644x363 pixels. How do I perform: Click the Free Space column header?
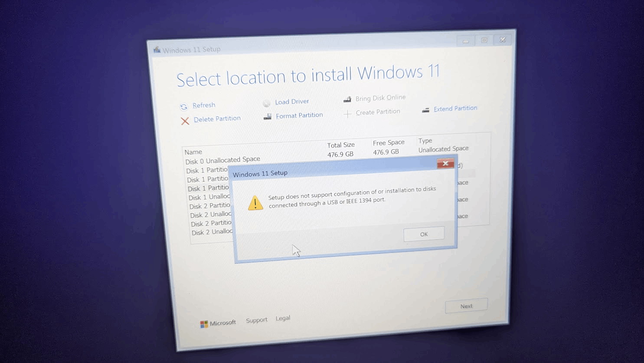pos(389,142)
